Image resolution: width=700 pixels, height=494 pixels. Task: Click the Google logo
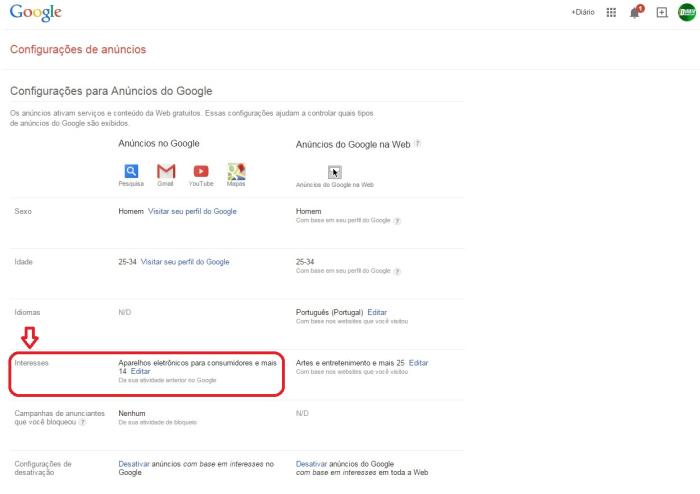pyautogui.click(x=35, y=13)
